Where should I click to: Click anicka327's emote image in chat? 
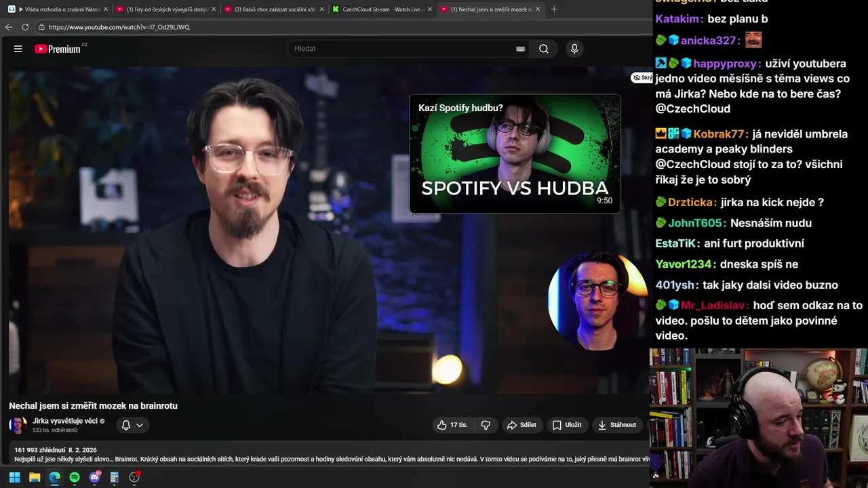[753, 40]
